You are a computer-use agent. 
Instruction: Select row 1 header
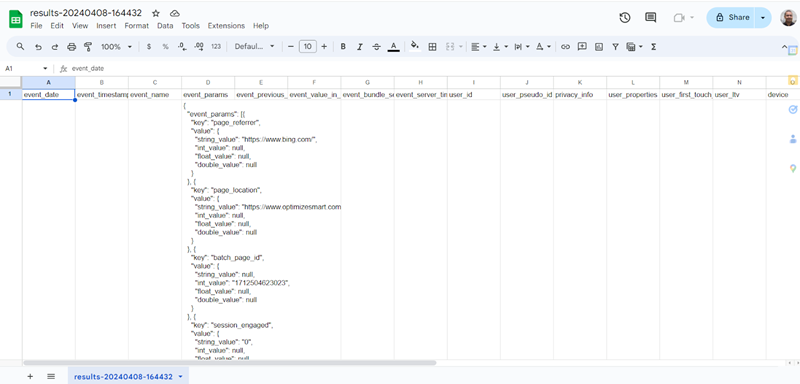(11, 94)
